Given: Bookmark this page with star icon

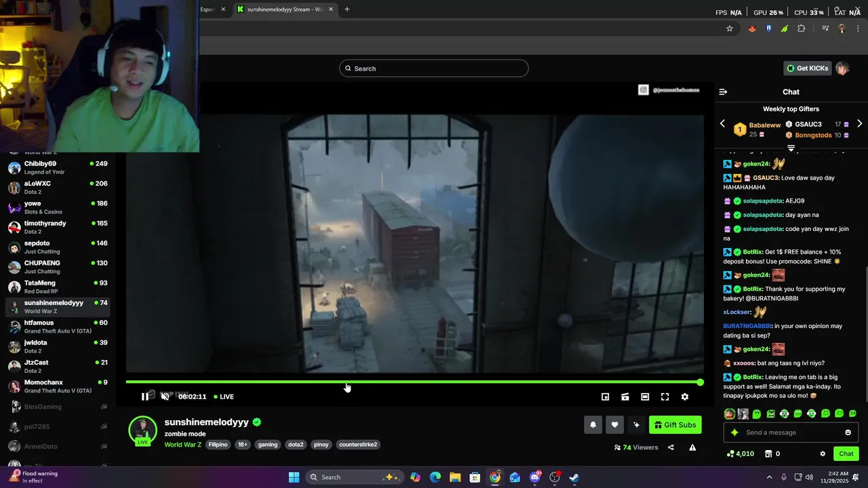Looking at the screenshot, I should tap(730, 28).
